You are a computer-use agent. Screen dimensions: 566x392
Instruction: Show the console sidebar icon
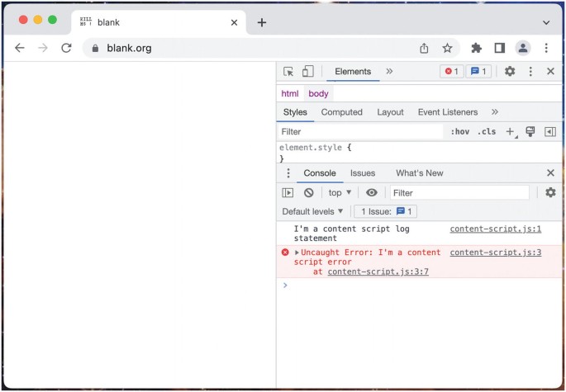288,192
